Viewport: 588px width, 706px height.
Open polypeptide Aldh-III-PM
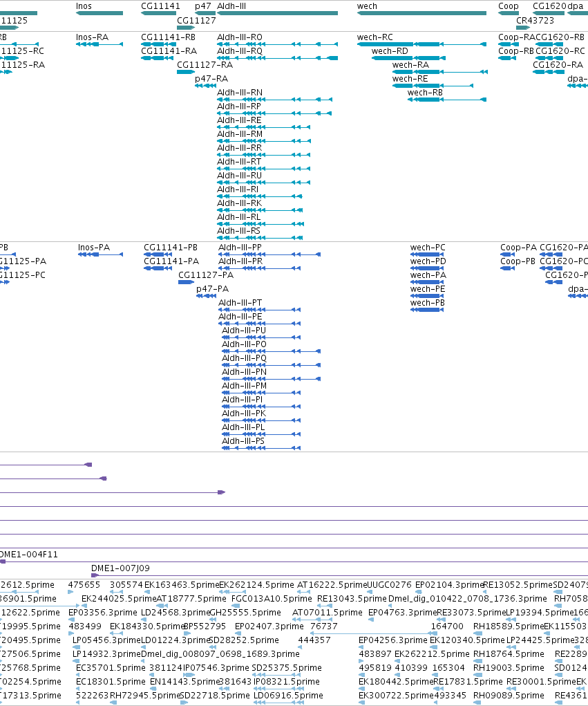point(244,386)
